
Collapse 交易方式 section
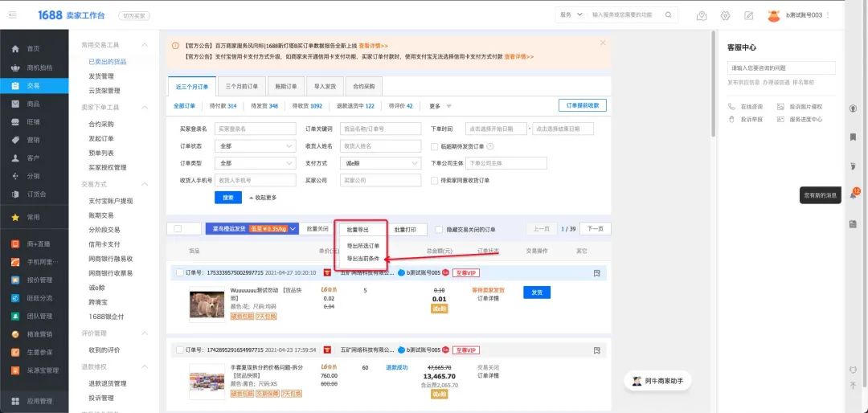(145, 184)
